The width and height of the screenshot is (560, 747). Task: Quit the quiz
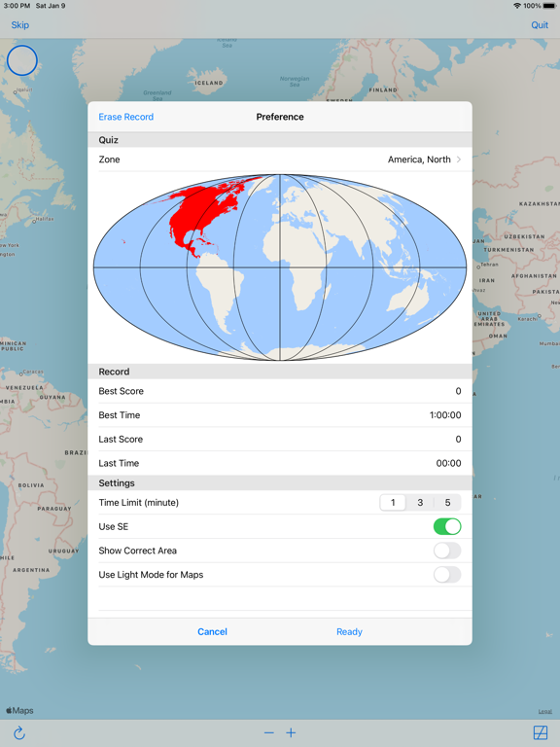coord(540,24)
